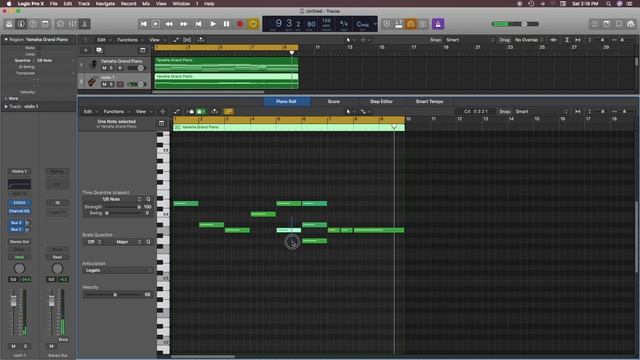
Task: Open the Library button in control bar
Action: pos(9,24)
